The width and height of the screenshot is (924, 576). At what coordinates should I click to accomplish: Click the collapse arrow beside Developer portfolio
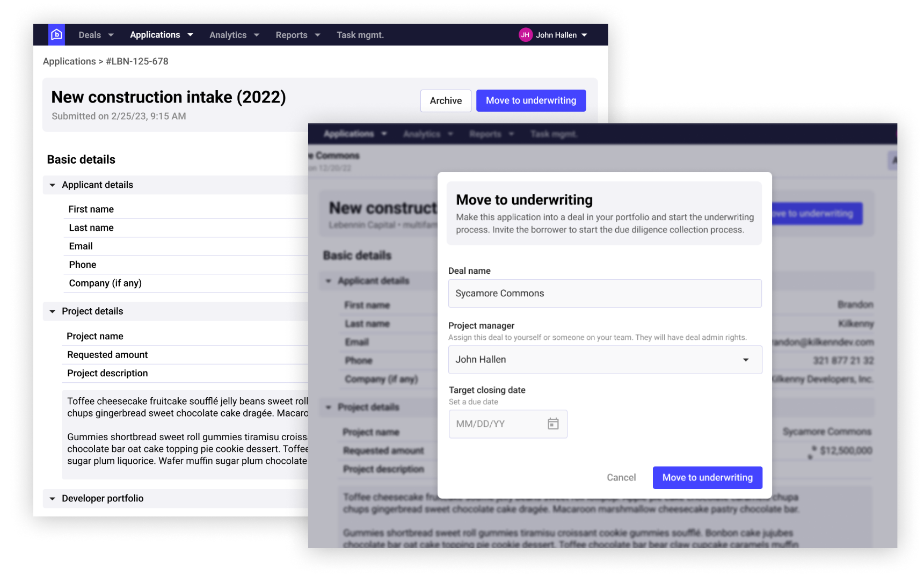(x=52, y=498)
